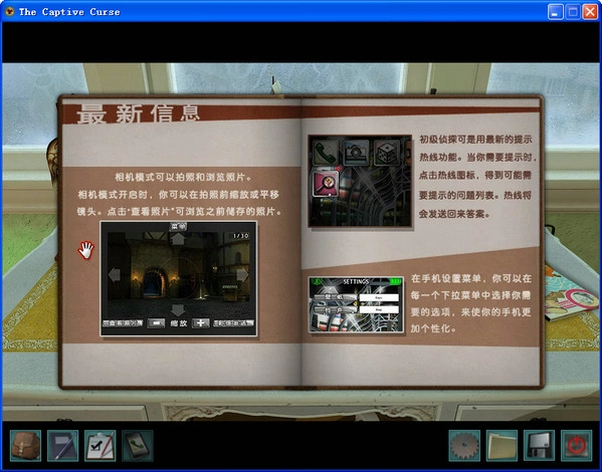The image size is (602, 472).
Task: Click zoom plus button in camera illustration
Action: coord(200,323)
